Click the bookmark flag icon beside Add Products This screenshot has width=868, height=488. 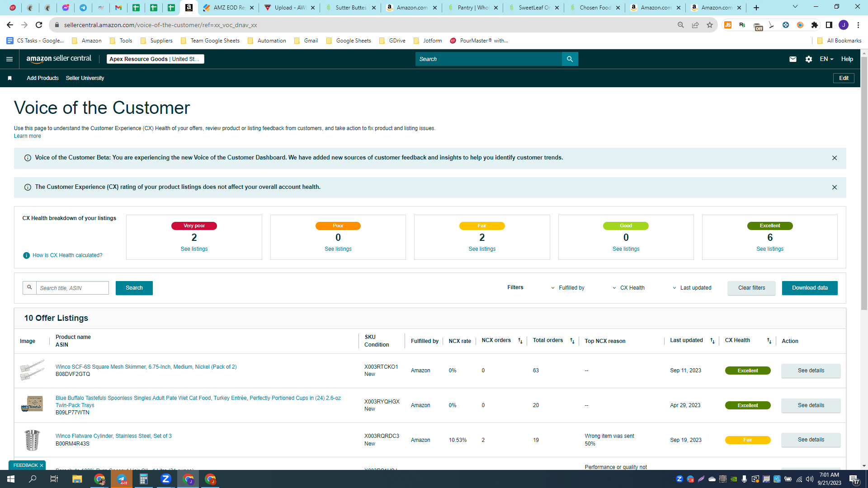click(x=9, y=78)
